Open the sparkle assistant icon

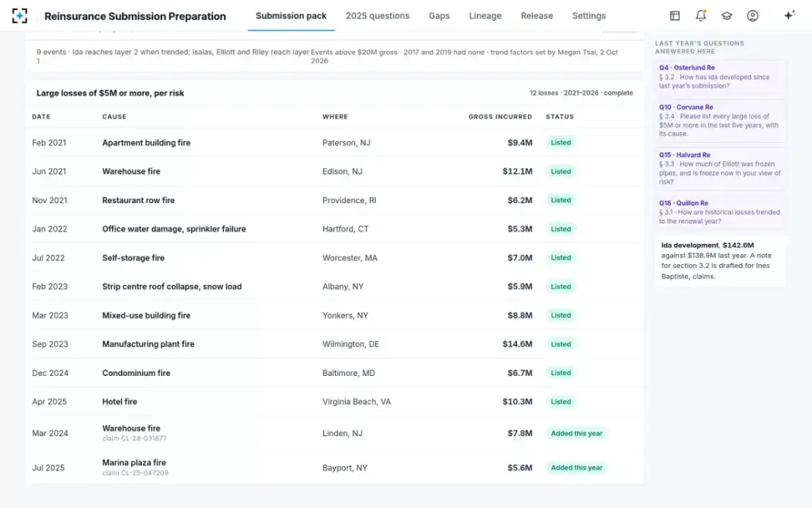tap(789, 16)
